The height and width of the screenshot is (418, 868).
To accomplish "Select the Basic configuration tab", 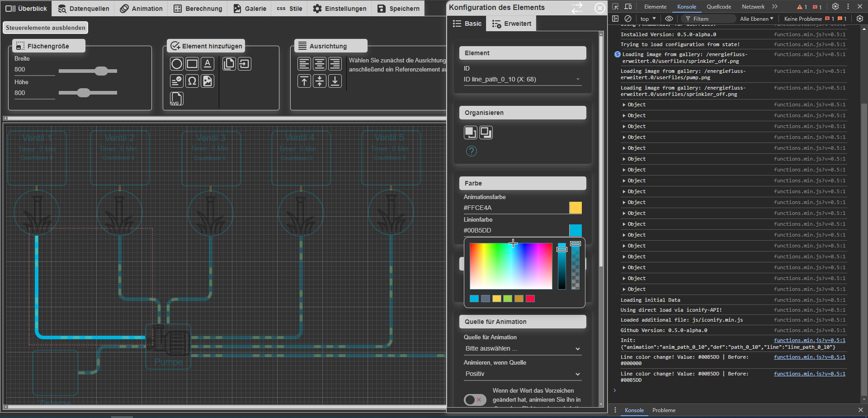I will [467, 24].
